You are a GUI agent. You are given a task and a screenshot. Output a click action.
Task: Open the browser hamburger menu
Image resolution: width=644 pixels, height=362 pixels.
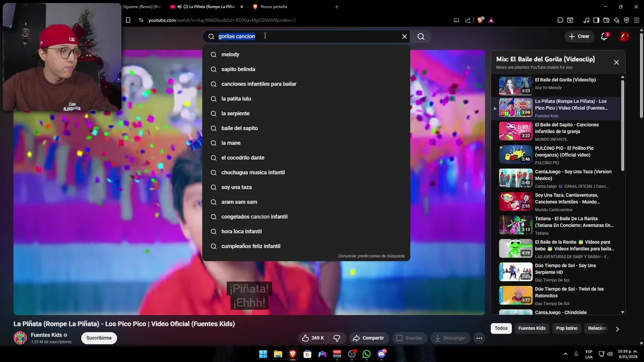tap(636, 20)
